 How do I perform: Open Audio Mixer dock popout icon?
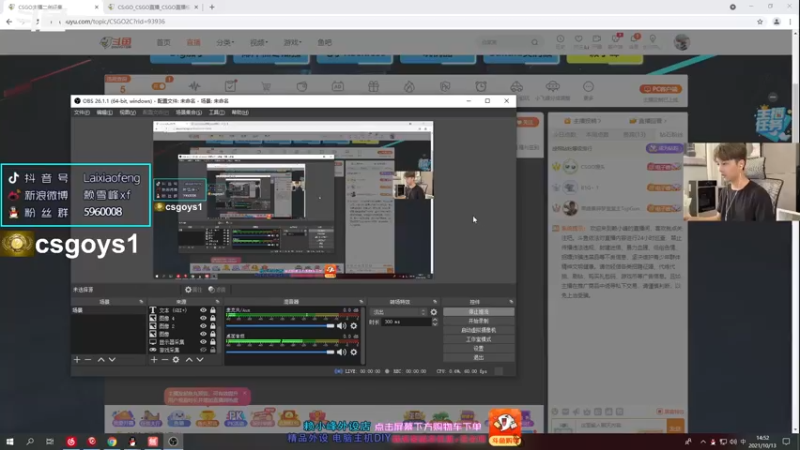tap(361, 302)
